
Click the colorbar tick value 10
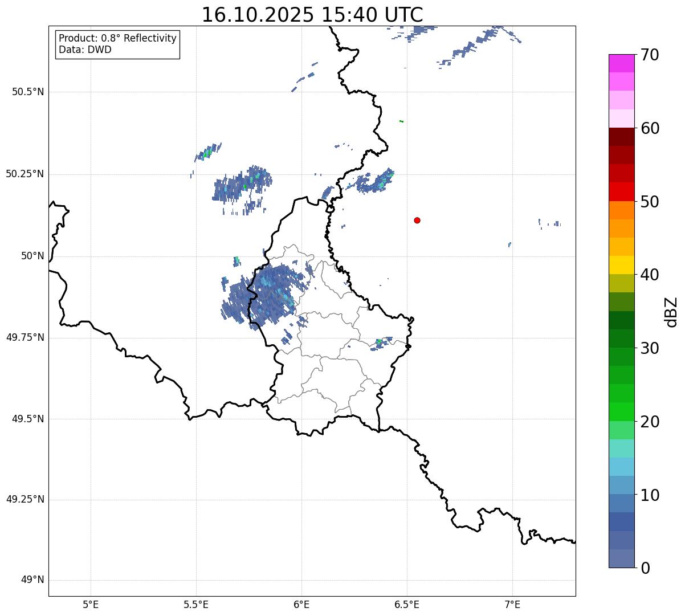650,495
